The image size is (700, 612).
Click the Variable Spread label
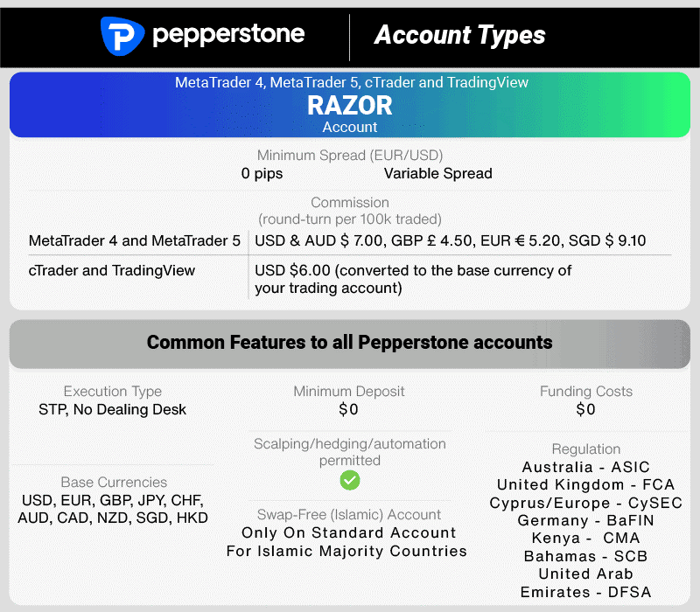437,173
